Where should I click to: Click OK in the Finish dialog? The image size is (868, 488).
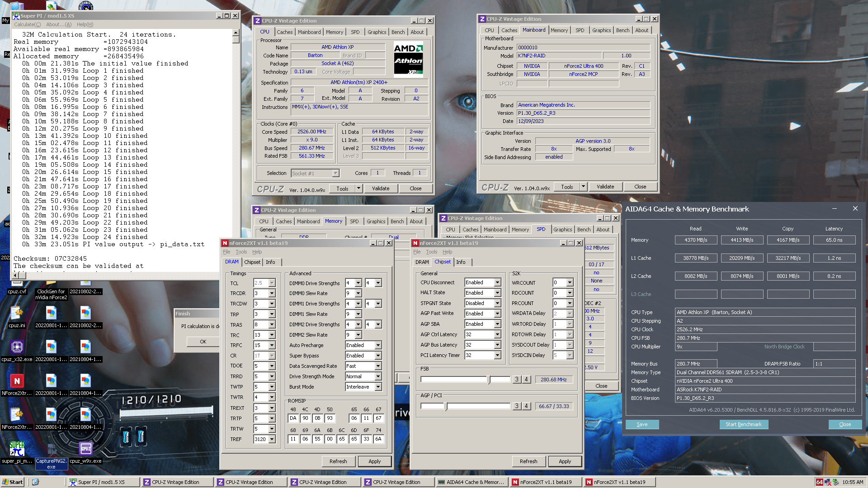tap(203, 342)
